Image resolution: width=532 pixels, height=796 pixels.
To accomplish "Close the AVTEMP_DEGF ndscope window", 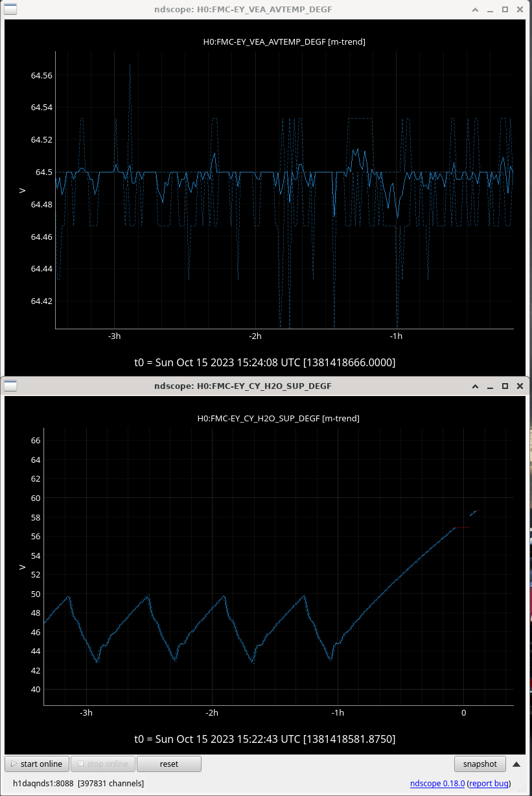I will pos(520,9).
